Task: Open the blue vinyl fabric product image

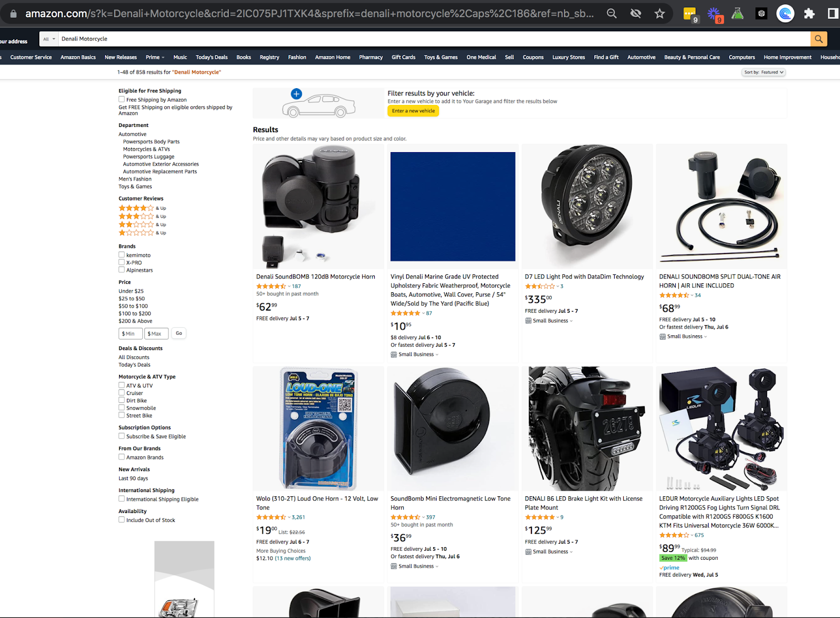Action: click(x=453, y=207)
